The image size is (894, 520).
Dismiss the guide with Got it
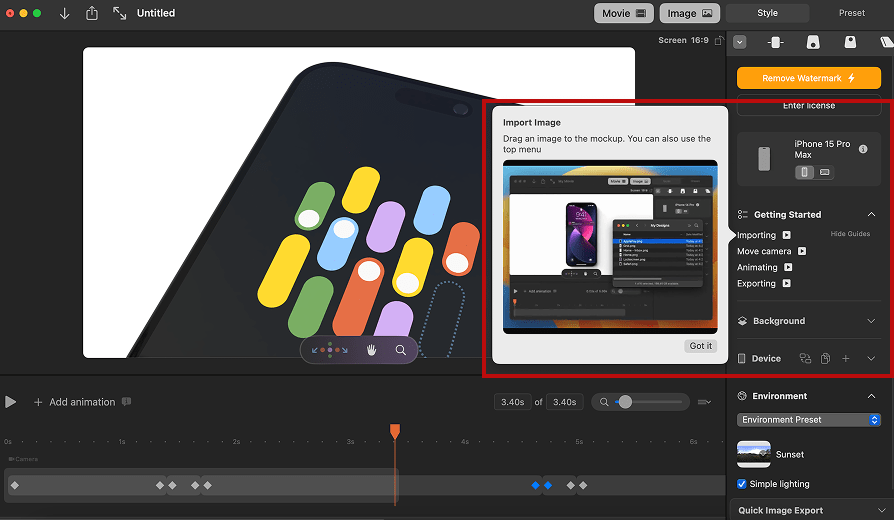pos(701,346)
